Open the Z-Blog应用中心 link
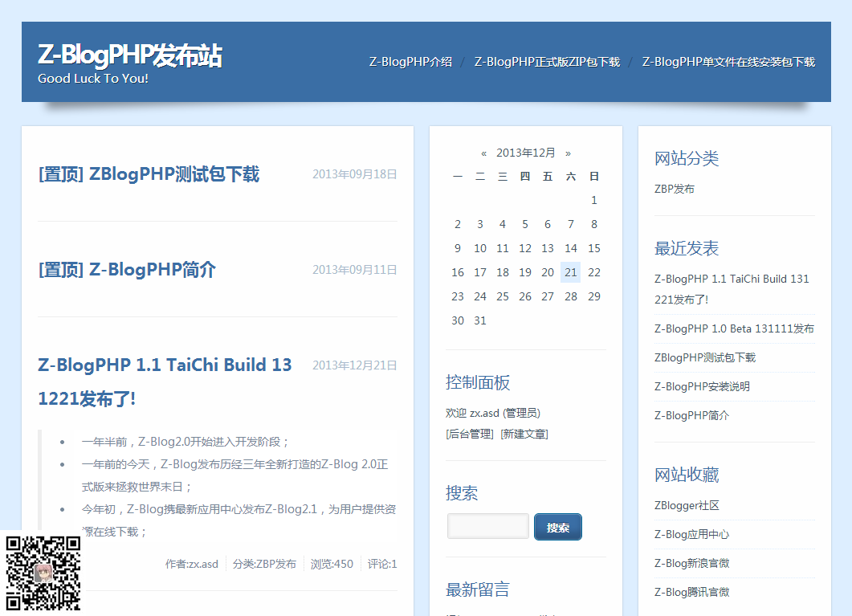Screen dimensions: 852x616 (694, 534)
